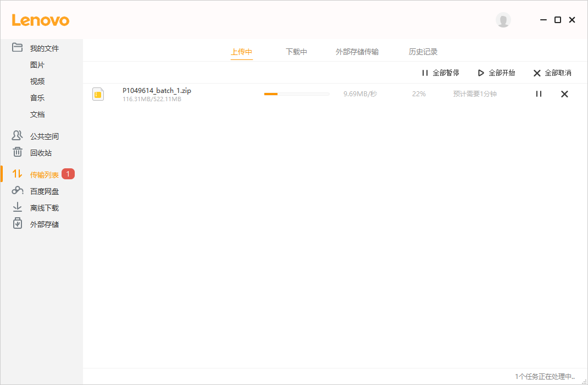Click the External Storage (外部存储) sidebar icon
Image resolution: width=588 pixels, height=385 pixels.
click(18, 224)
